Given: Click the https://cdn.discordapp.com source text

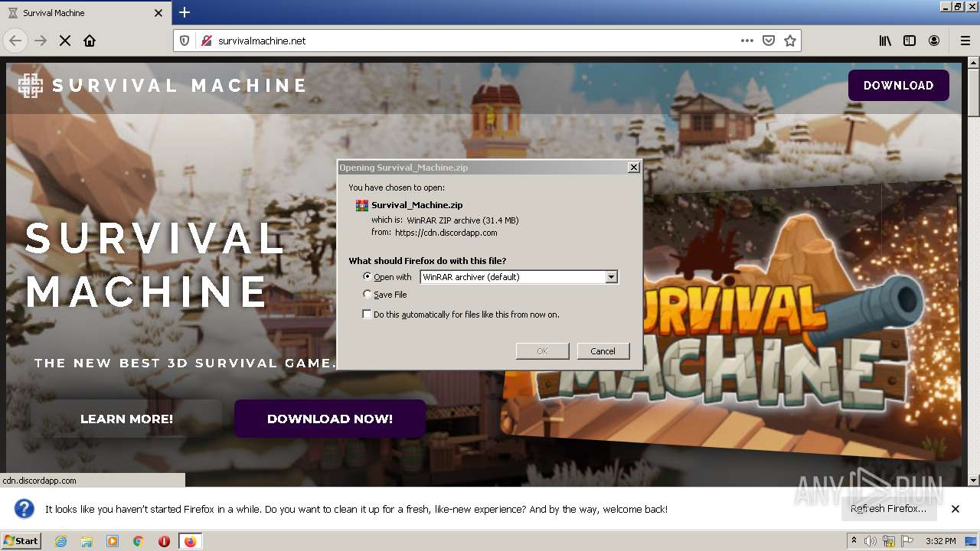Looking at the screenshot, I should [446, 233].
